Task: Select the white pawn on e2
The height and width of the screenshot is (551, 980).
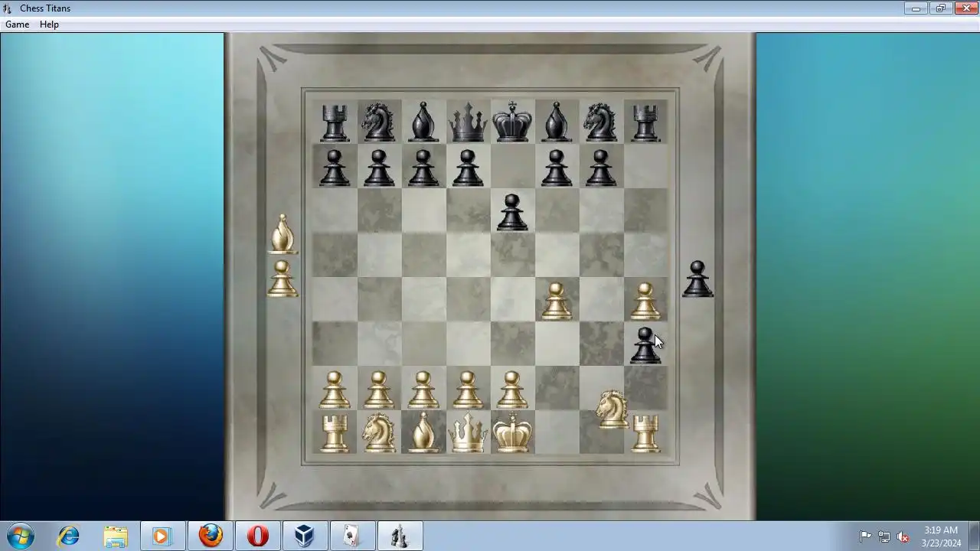Action: pyautogui.click(x=512, y=390)
